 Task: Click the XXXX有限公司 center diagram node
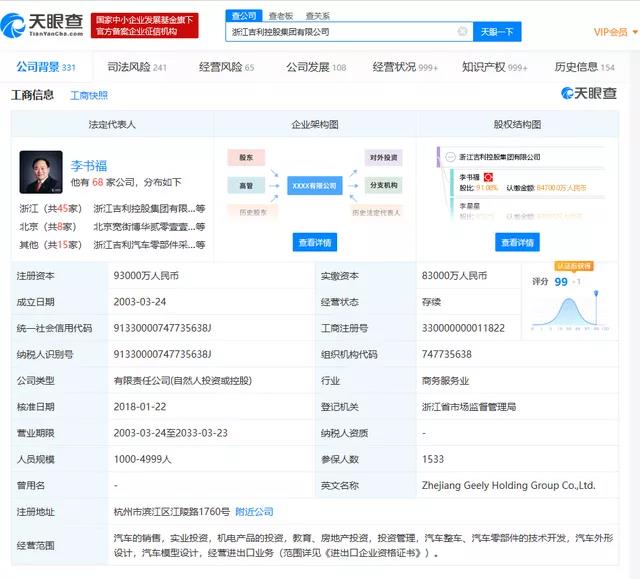tap(315, 186)
